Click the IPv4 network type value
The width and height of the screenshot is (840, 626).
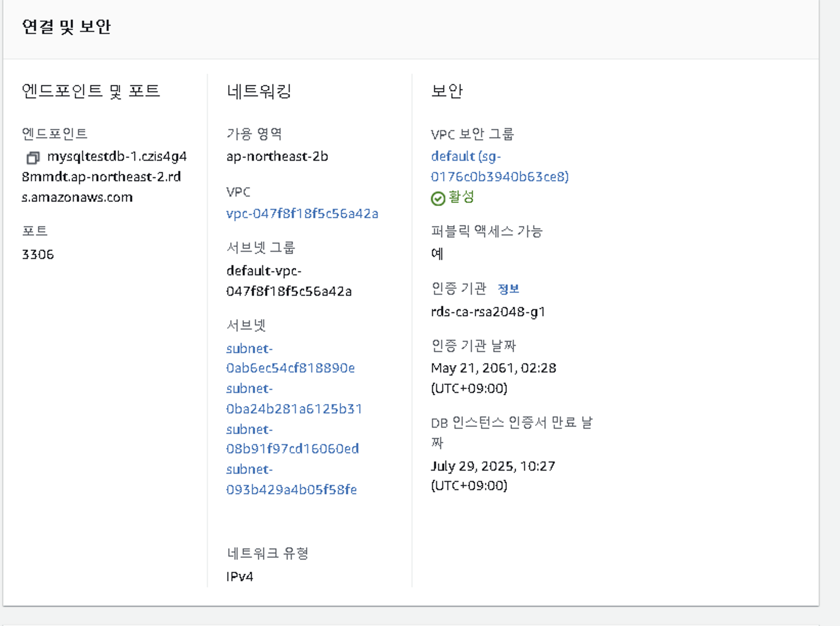pyautogui.click(x=239, y=576)
